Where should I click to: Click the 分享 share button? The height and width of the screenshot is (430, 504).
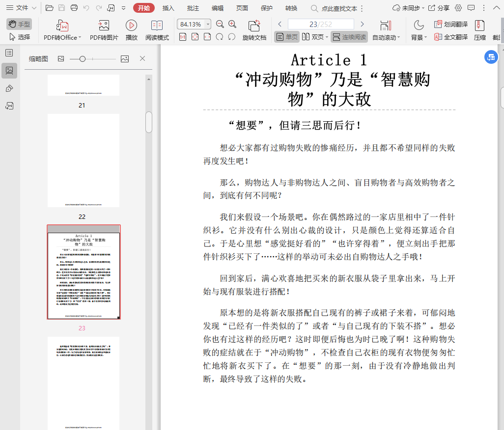[439, 8]
